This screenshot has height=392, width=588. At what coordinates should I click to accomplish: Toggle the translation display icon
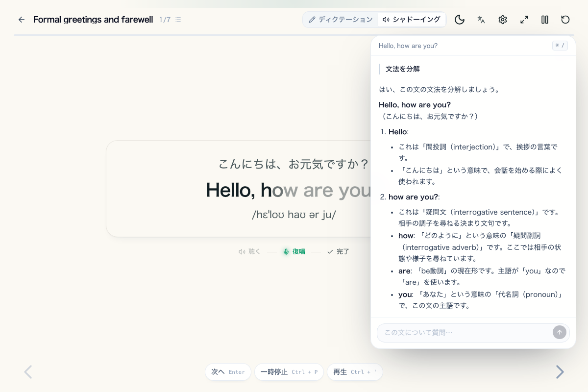tap(481, 20)
